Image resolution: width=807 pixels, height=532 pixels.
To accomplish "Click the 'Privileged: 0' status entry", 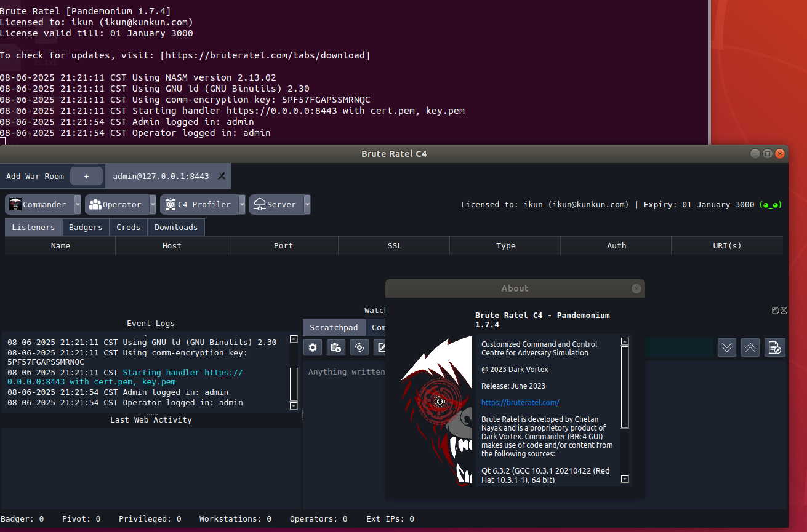I will coord(150,519).
